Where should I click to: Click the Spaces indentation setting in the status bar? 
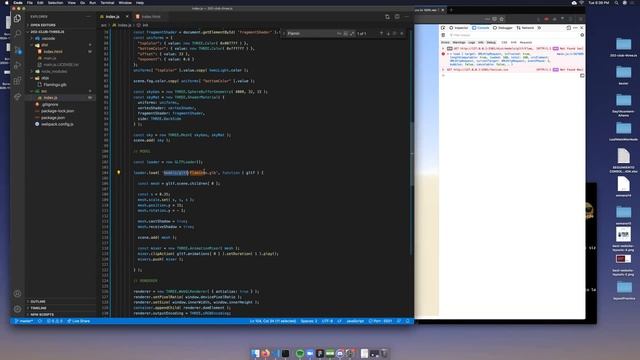click(x=309, y=321)
